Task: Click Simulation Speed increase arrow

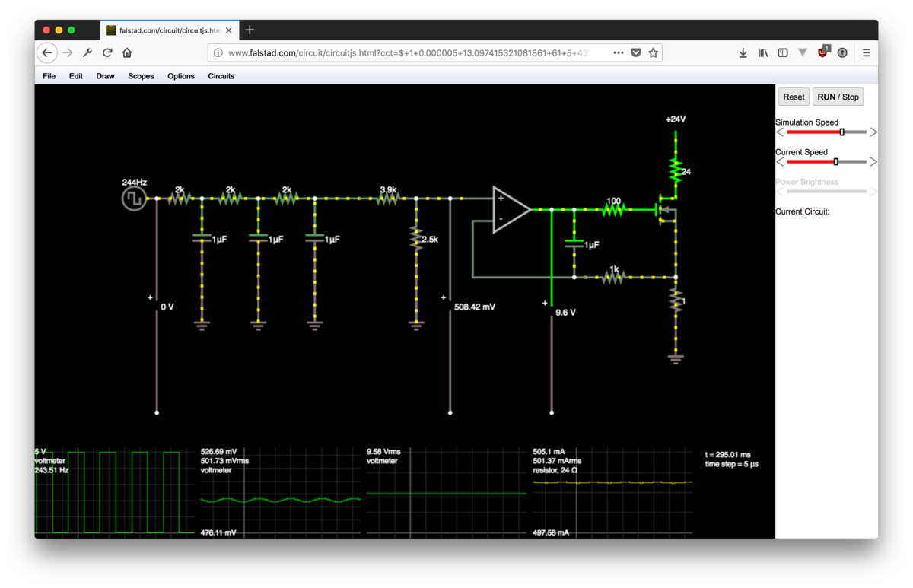Action: [873, 132]
